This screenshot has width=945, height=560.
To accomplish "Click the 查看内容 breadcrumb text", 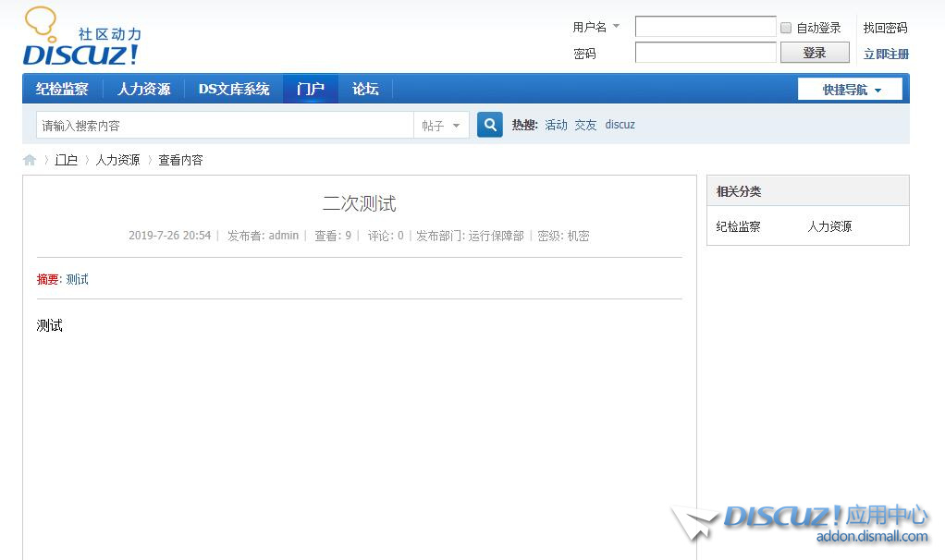I will click(181, 160).
